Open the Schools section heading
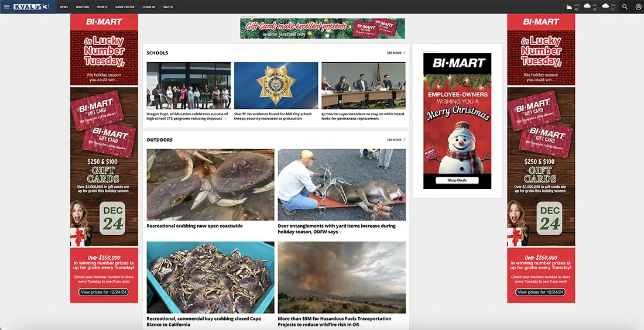Viewport: 644px width, 330px height. [x=157, y=53]
